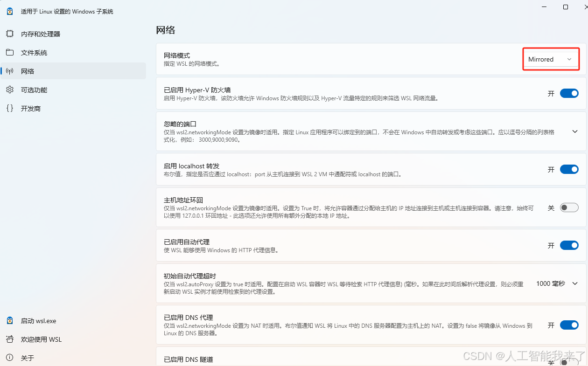This screenshot has height=366, width=588.
Task: Click the 主机地址环回 setting title
Action: coord(183,200)
